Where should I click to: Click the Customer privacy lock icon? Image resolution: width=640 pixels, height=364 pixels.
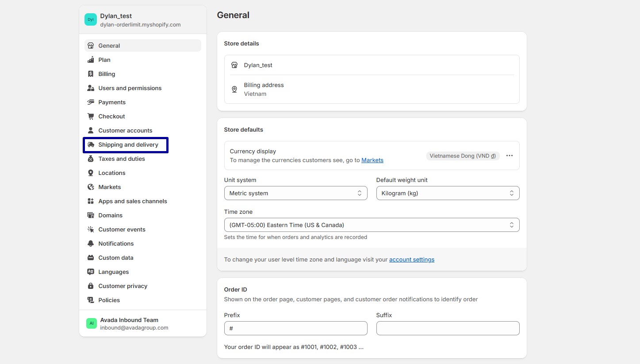click(x=91, y=286)
